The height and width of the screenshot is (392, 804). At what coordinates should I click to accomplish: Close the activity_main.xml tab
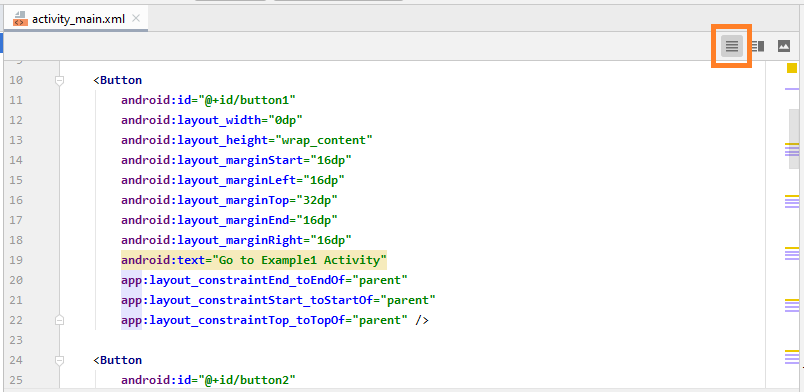[x=136, y=18]
